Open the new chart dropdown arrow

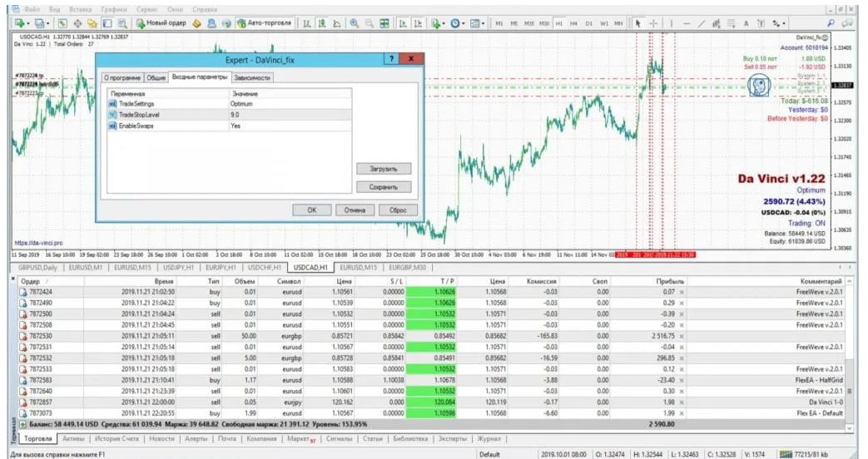[x=30, y=23]
